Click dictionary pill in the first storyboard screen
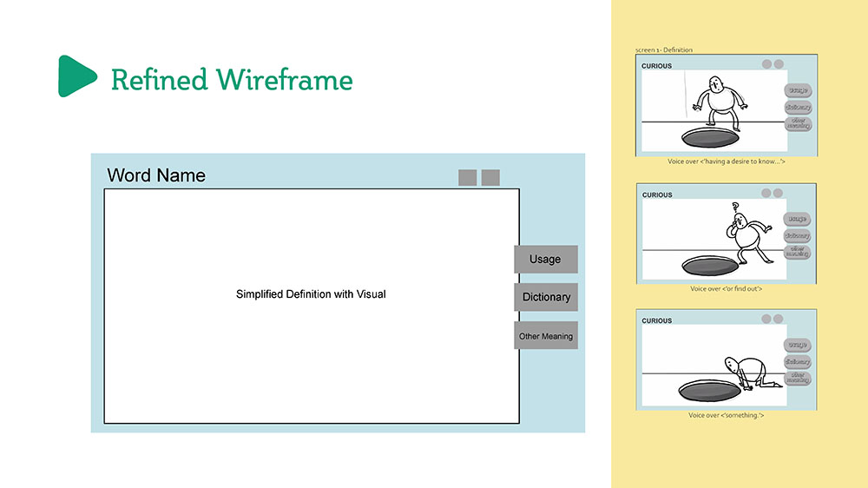 pyautogui.click(x=798, y=107)
